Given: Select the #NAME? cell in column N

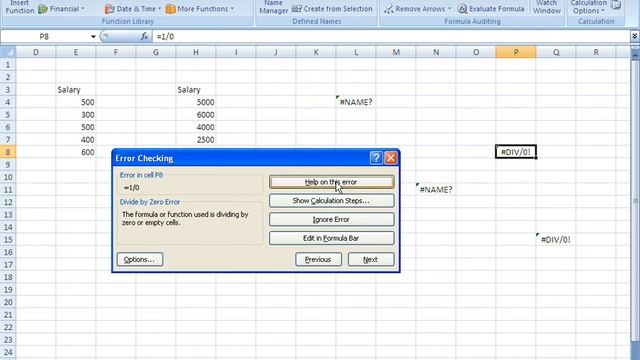Looking at the screenshot, I should pyautogui.click(x=436, y=190).
